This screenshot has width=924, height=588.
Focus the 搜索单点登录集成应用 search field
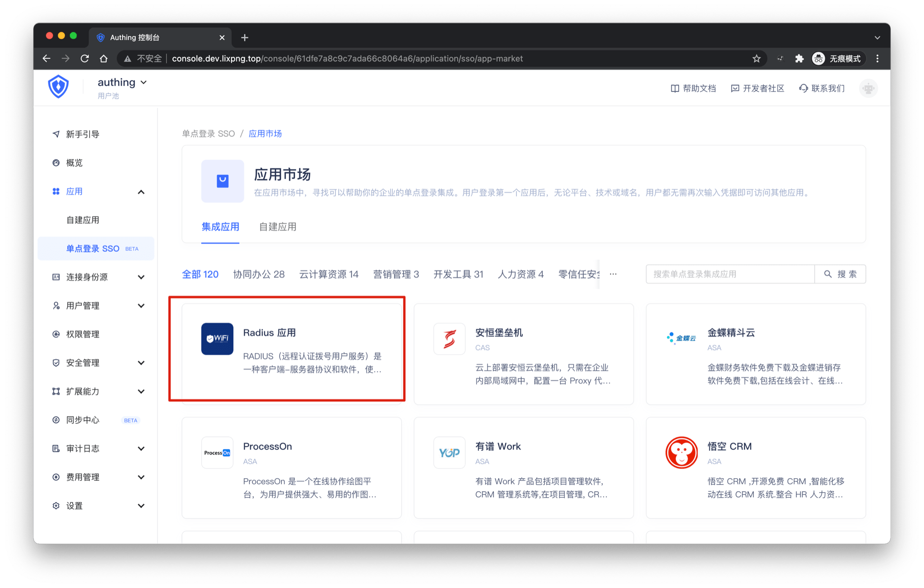730,274
